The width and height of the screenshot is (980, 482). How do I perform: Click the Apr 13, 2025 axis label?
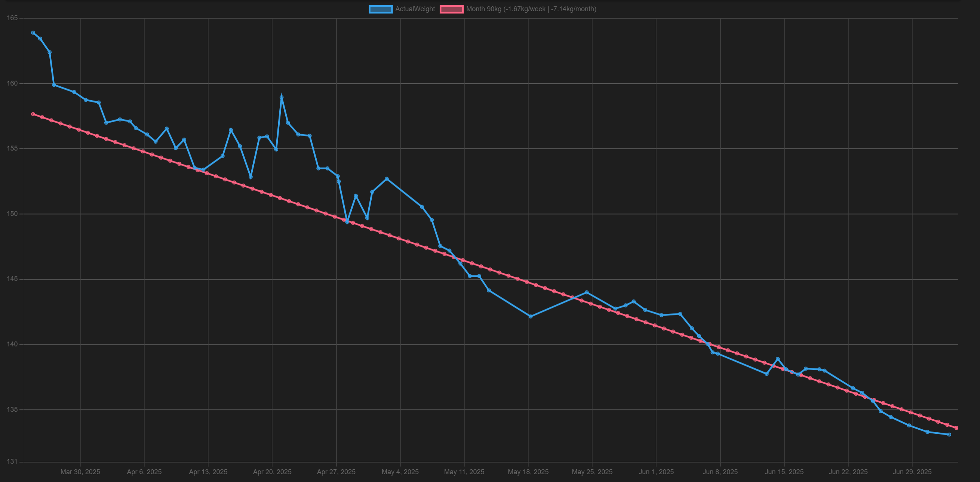(x=208, y=472)
